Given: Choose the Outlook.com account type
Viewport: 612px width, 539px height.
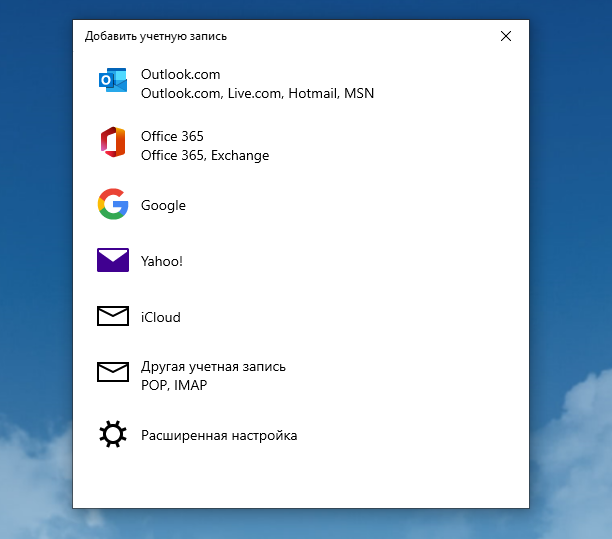Looking at the screenshot, I should (x=180, y=74).
